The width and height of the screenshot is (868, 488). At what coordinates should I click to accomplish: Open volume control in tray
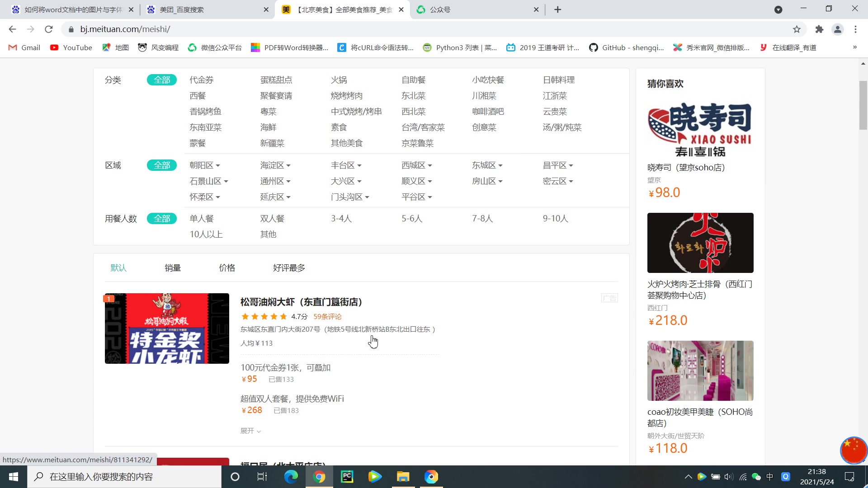pyautogui.click(x=729, y=477)
